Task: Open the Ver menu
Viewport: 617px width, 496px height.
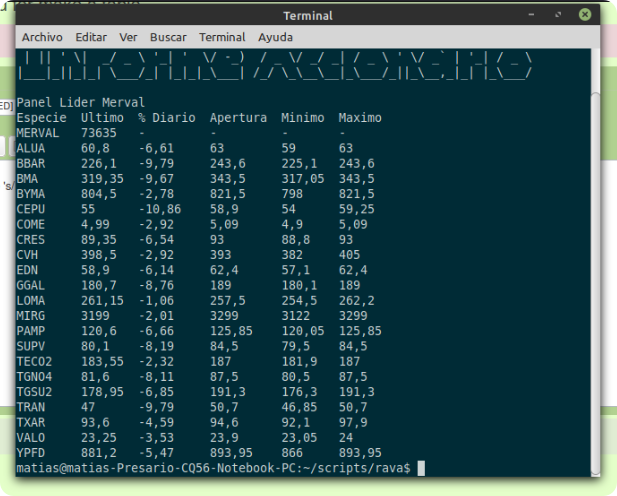Action: (128, 37)
